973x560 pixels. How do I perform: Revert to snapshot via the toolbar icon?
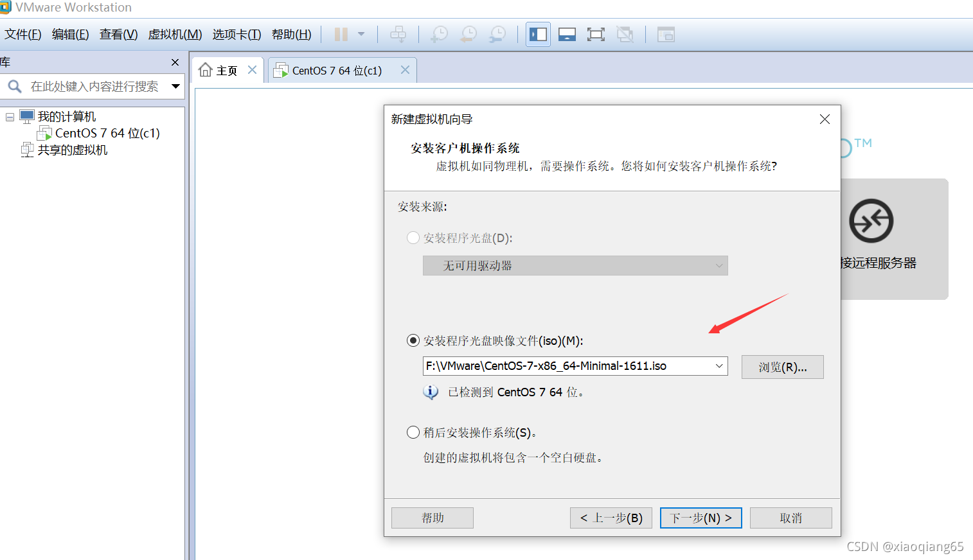pyautogui.click(x=469, y=34)
